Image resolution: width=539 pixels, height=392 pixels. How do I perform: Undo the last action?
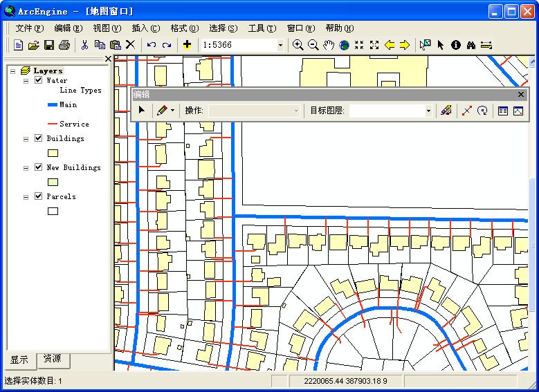pos(152,45)
